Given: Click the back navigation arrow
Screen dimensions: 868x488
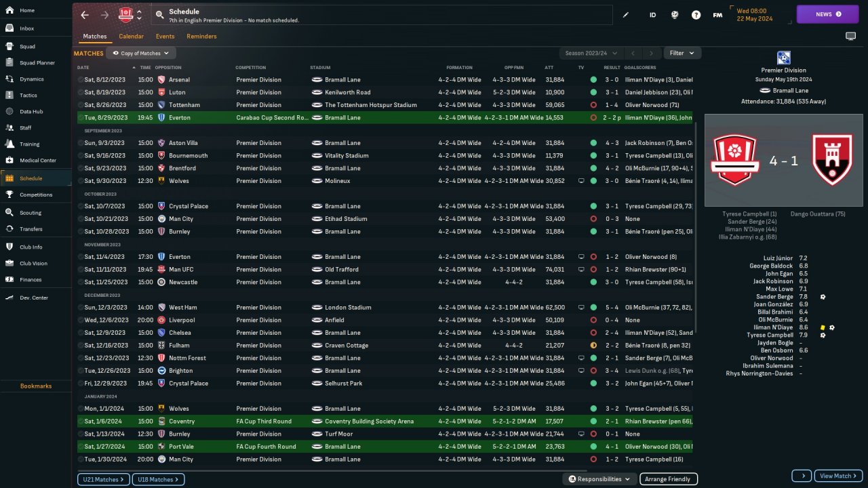Looking at the screenshot, I should pos(84,14).
